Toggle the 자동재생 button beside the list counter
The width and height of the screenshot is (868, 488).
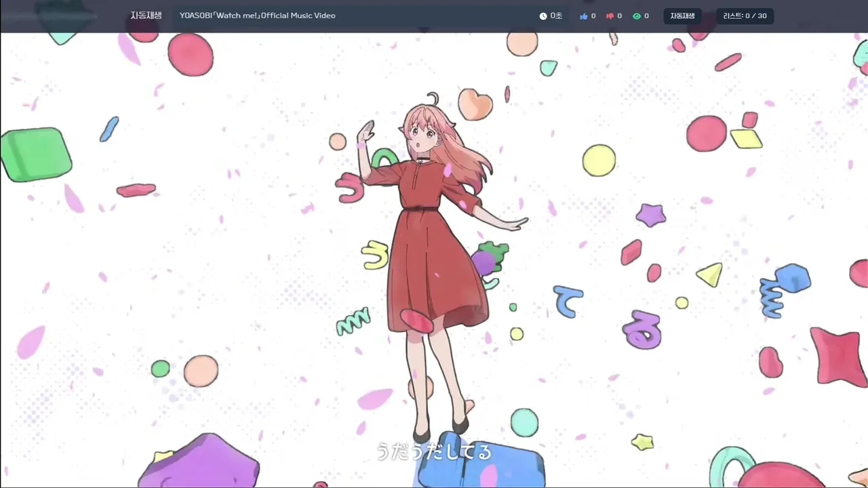point(683,16)
